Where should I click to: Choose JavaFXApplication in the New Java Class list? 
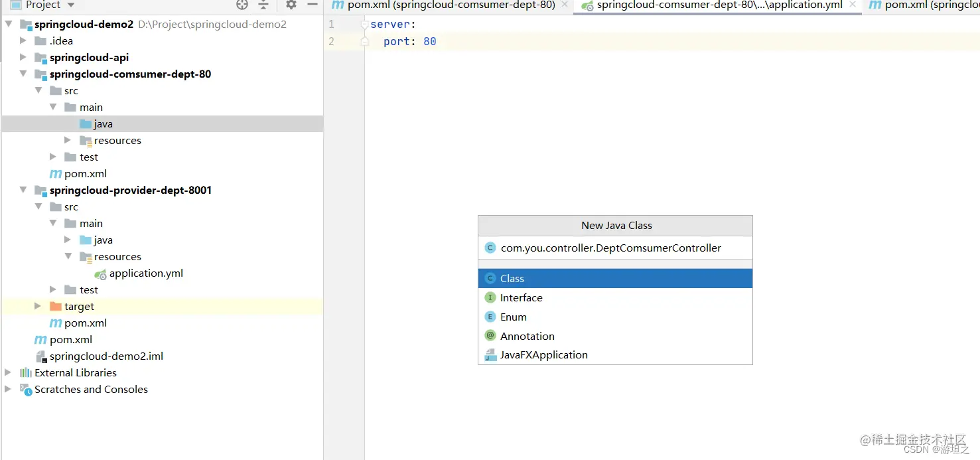point(615,355)
